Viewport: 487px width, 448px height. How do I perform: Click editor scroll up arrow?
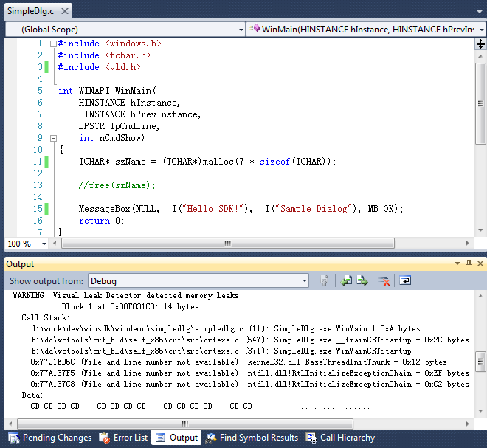(480, 56)
